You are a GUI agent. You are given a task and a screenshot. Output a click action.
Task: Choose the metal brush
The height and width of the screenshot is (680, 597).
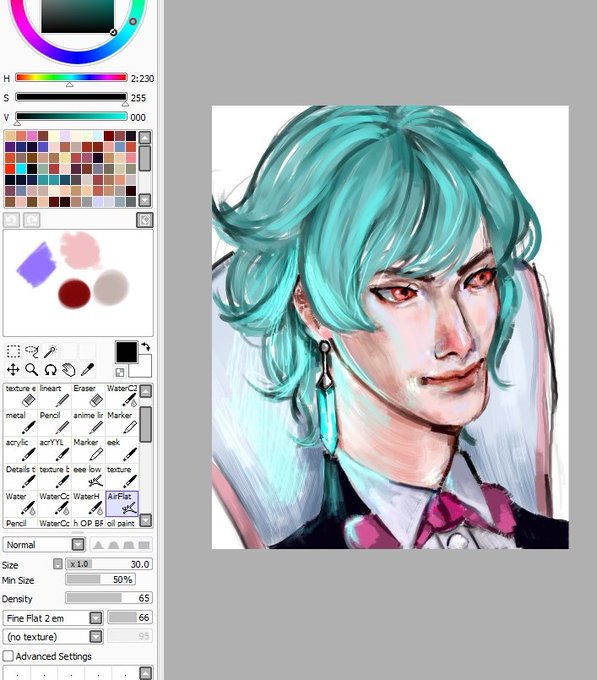[20, 423]
